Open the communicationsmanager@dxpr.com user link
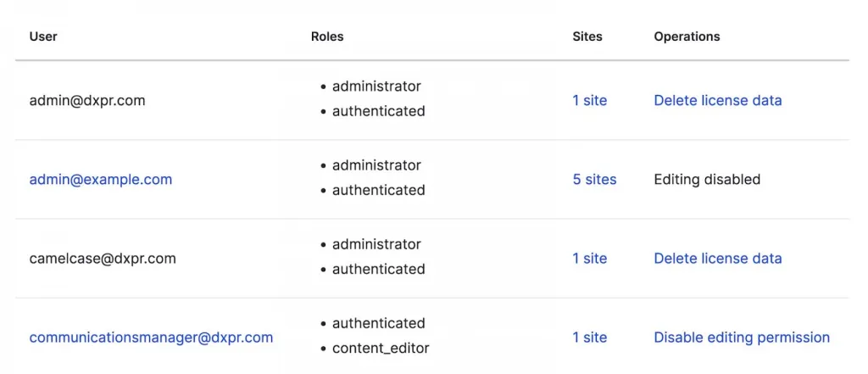 pos(151,338)
